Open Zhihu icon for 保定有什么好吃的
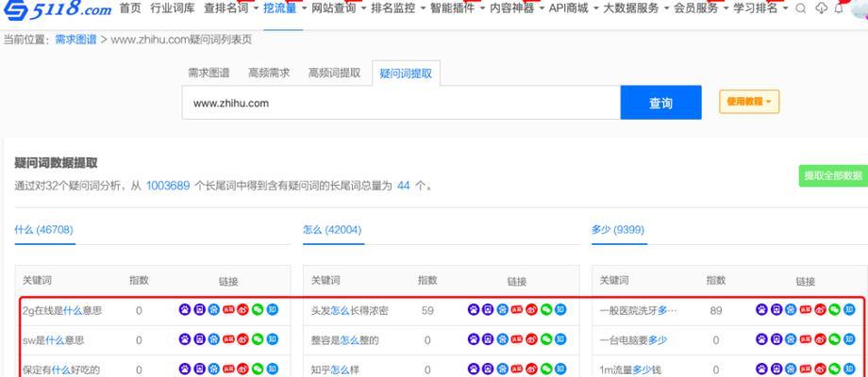Image resolution: width=868 pixels, height=377 pixels. (x=272, y=369)
